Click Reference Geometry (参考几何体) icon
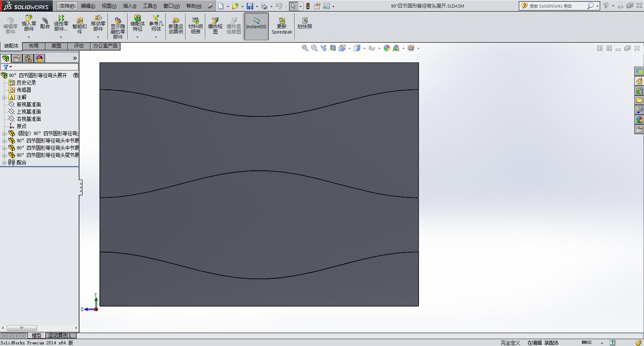The width and height of the screenshot is (644, 346). click(x=156, y=23)
